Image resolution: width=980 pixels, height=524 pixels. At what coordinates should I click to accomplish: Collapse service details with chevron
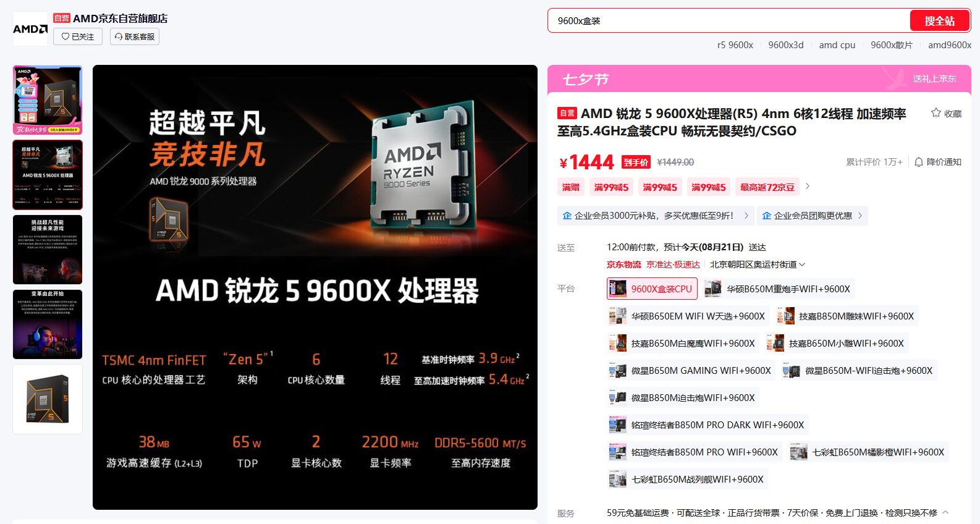pyautogui.click(x=945, y=512)
